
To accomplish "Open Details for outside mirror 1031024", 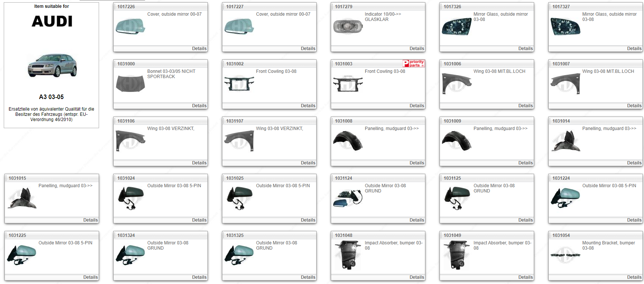I will point(199,220).
